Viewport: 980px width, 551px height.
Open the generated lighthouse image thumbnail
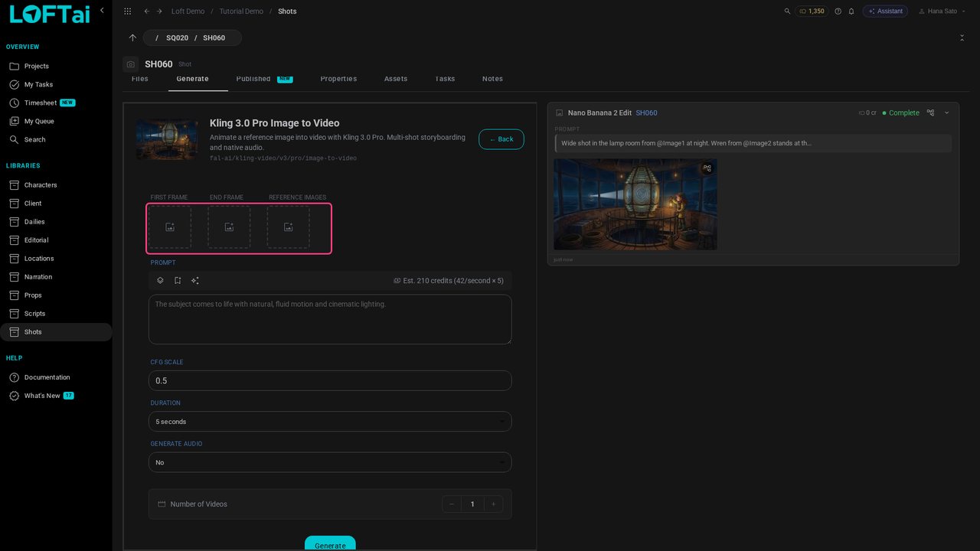click(635, 204)
